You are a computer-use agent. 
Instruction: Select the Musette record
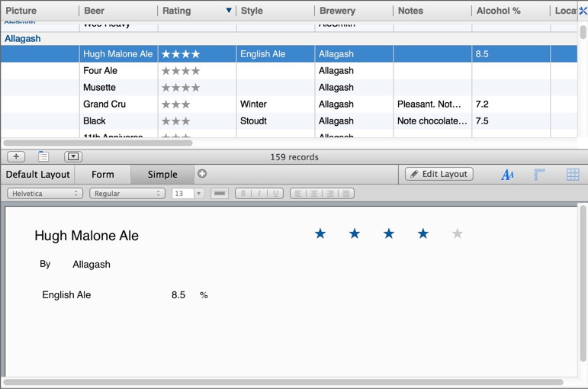click(x=289, y=88)
